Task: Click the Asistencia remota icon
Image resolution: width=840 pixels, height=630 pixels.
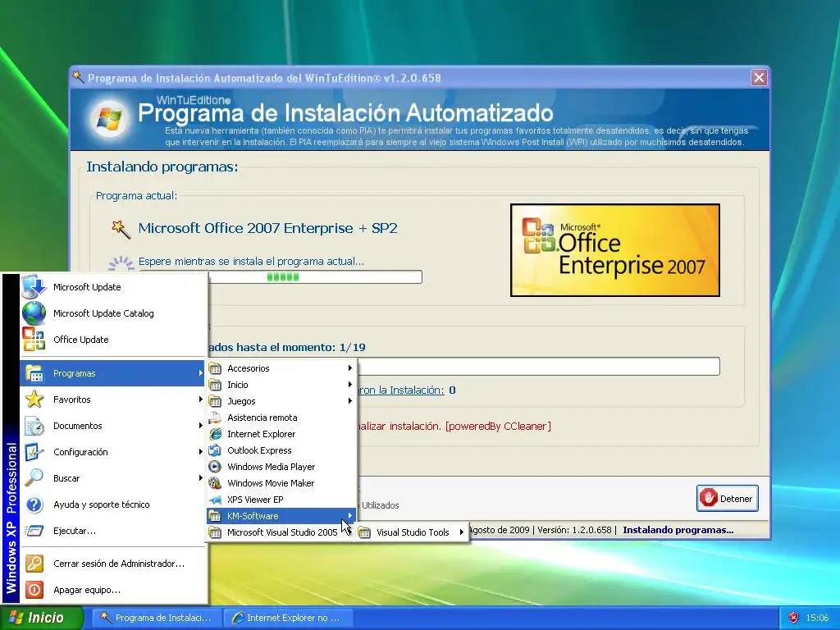Action: [216, 418]
